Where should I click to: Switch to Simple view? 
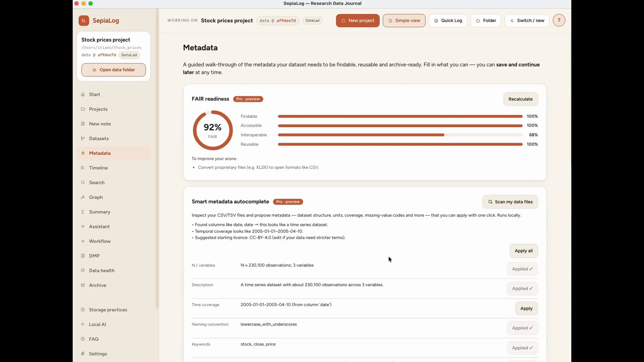point(404,20)
